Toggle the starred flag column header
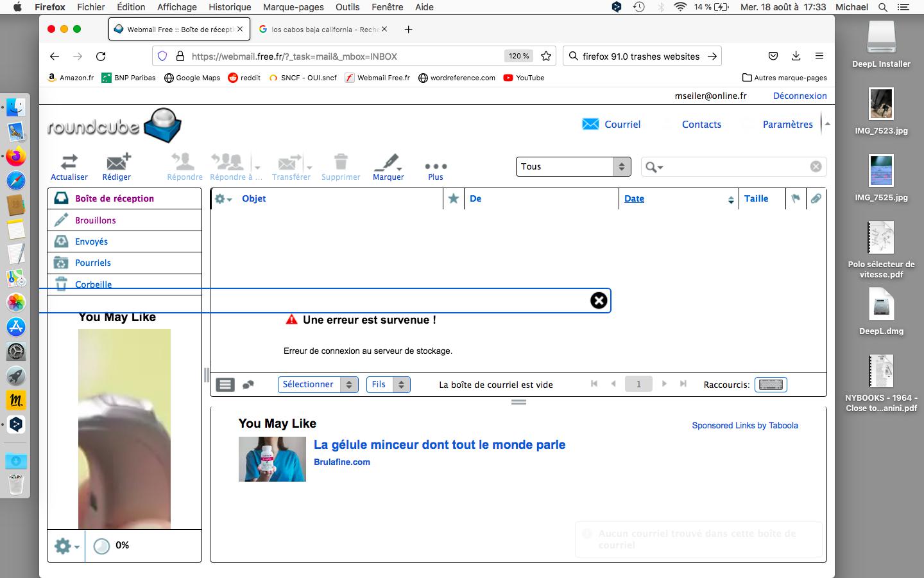924x578 pixels. tap(453, 199)
